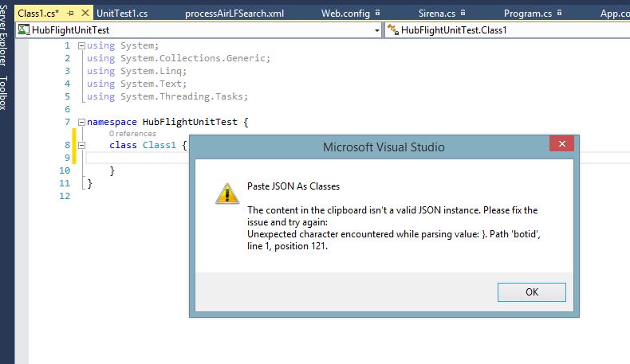Collapse the class Class1 block
The image size is (630, 364).
pos(81,145)
